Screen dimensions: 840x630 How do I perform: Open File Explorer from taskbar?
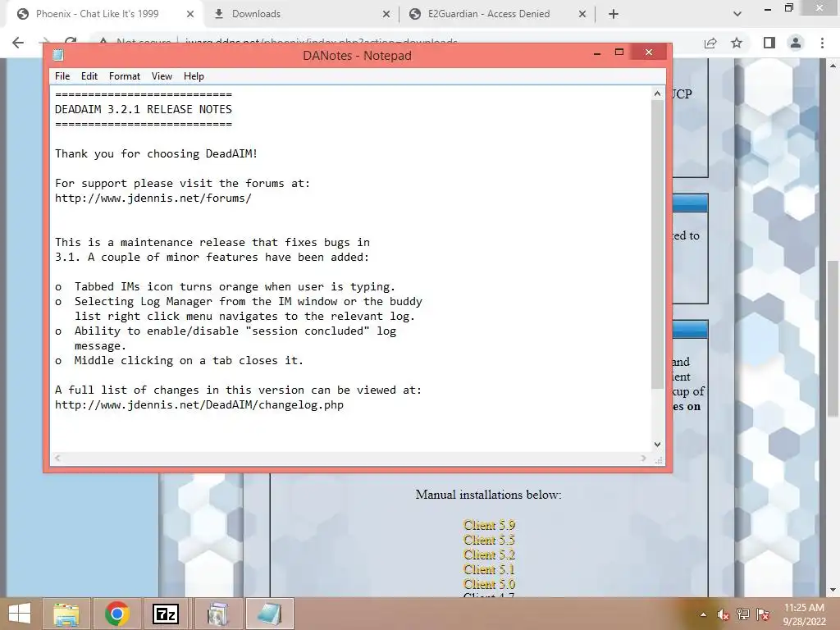[x=66, y=614]
